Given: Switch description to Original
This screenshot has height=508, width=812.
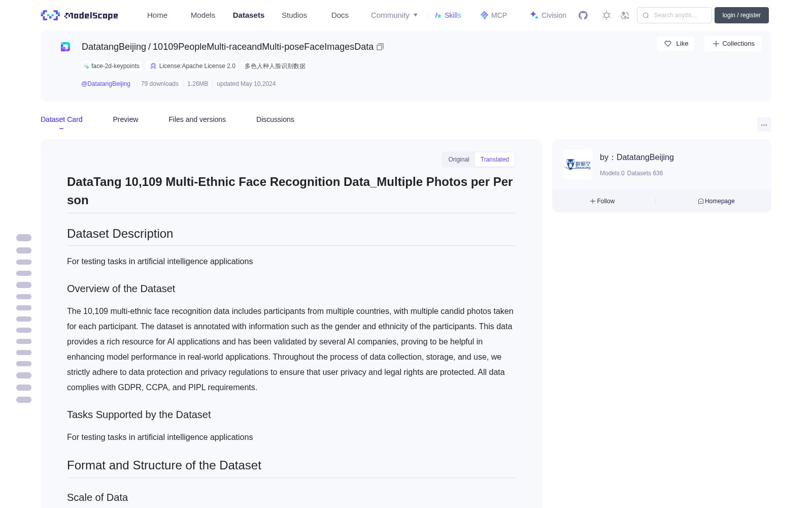Looking at the screenshot, I should [459, 160].
